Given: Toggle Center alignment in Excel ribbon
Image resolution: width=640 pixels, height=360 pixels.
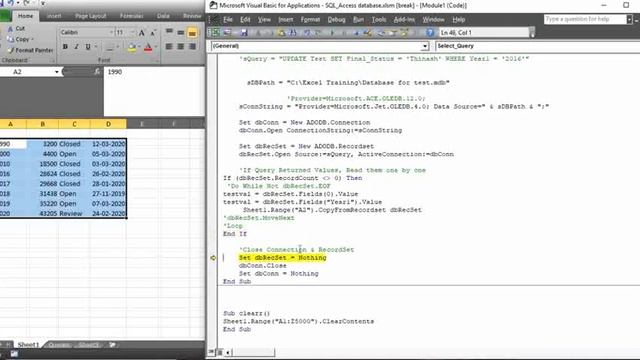Looking at the screenshot, I should pos(180,47).
